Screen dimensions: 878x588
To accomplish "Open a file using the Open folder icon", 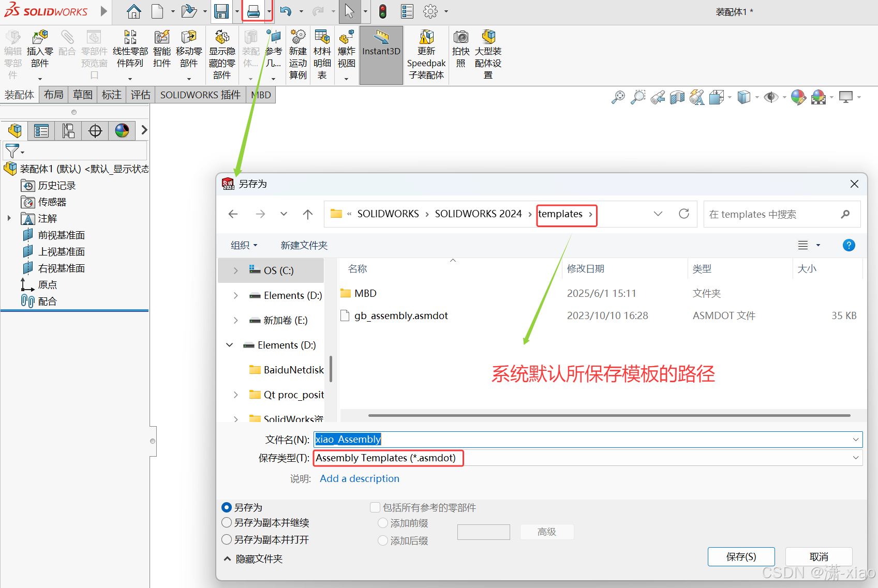I will pos(189,11).
